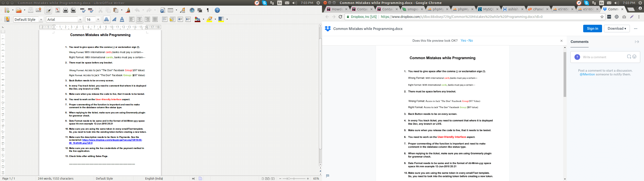Image resolution: width=644 pixels, height=181 pixels.
Task: Click Yes for file preview feedback
Action: click(x=463, y=41)
